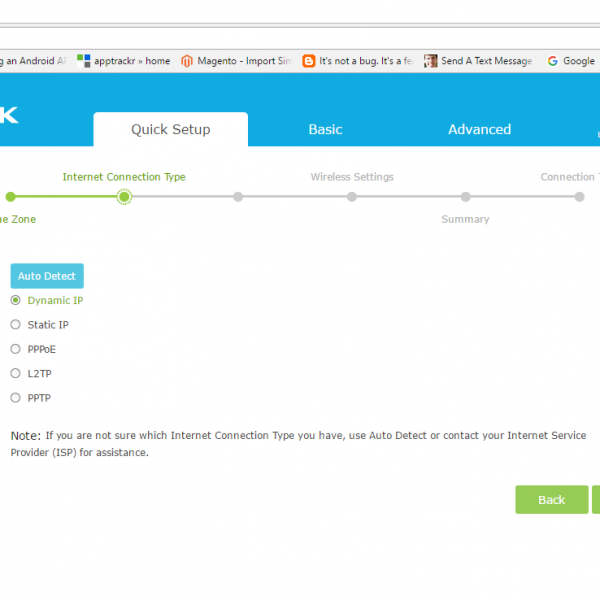This screenshot has width=600, height=600.
Task: Select the Dynamic IP radio button
Action: [15, 300]
